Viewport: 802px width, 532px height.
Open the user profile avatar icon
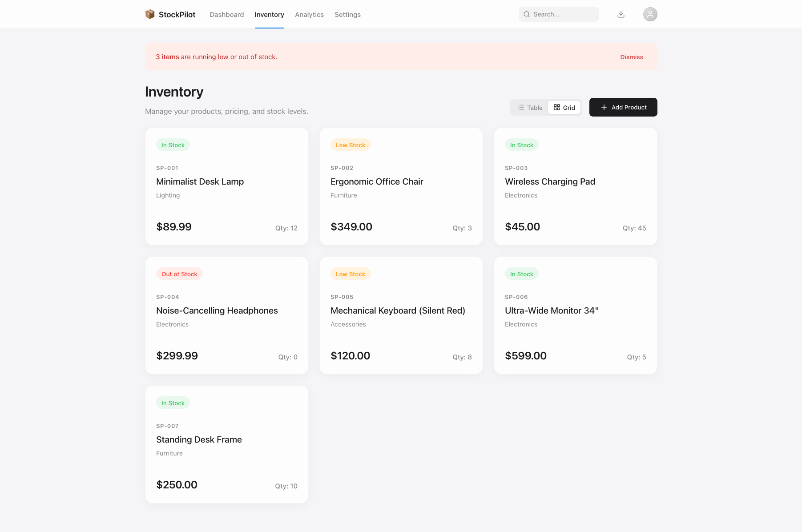pyautogui.click(x=650, y=14)
